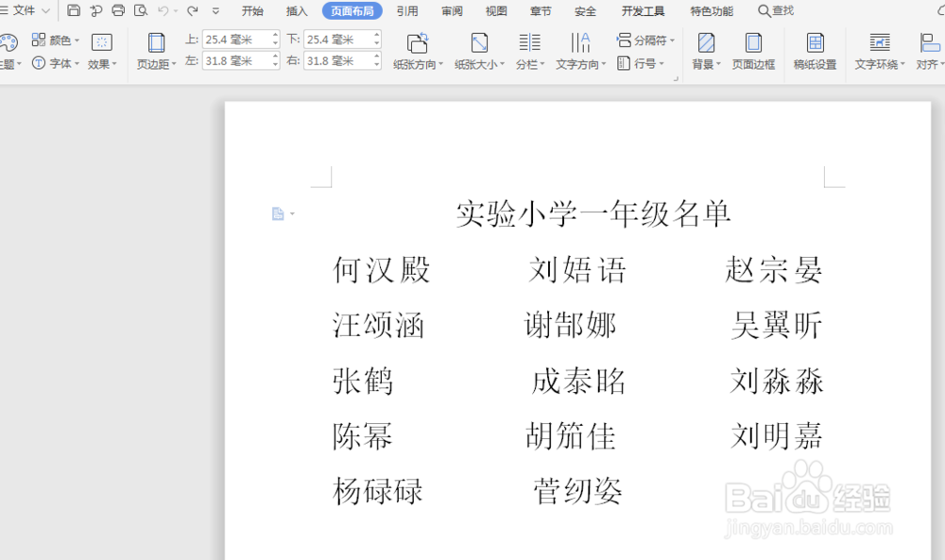The height and width of the screenshot is (560, 945).
Task: Open the 文件 menu
Action: coord(25,10)
